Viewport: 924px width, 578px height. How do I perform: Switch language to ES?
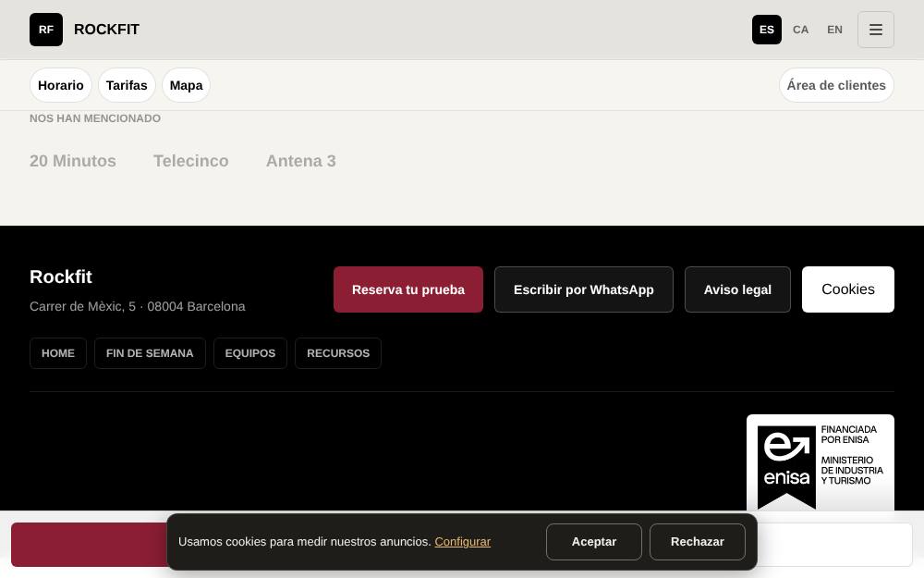(x=766, y=30)
